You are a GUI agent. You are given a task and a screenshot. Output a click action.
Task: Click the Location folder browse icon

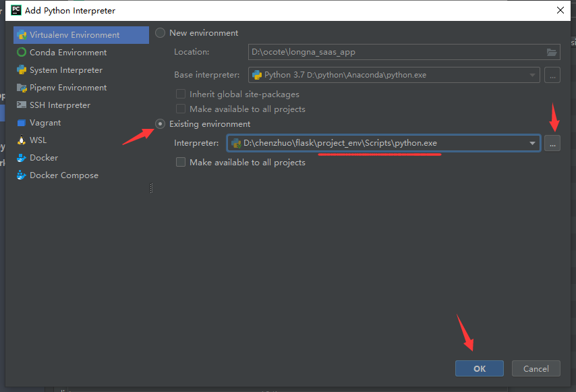click(x=552, y=52)
